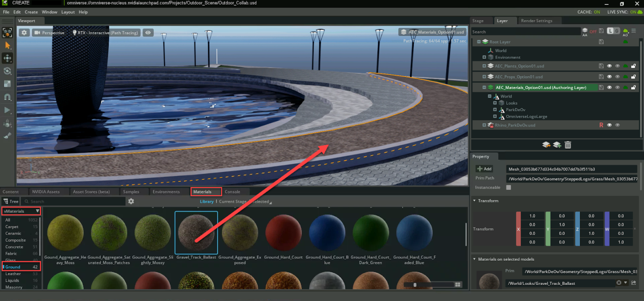Open viewport settings gear icon
Image resolution: width=644 pixels, height=301 pixels.
coord(24,33)
